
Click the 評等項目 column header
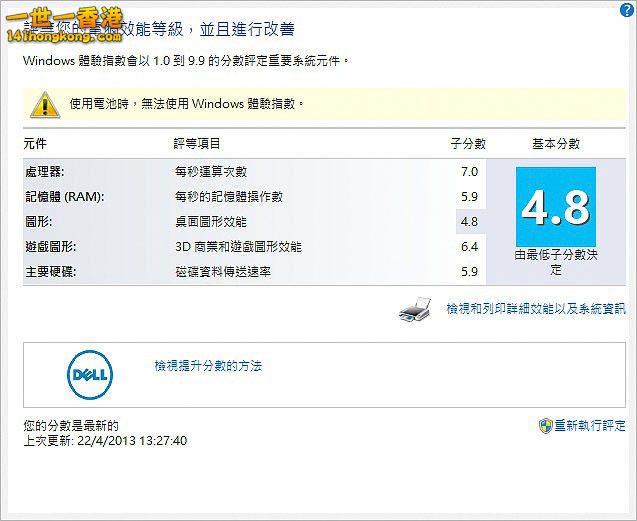click(197, 144)
